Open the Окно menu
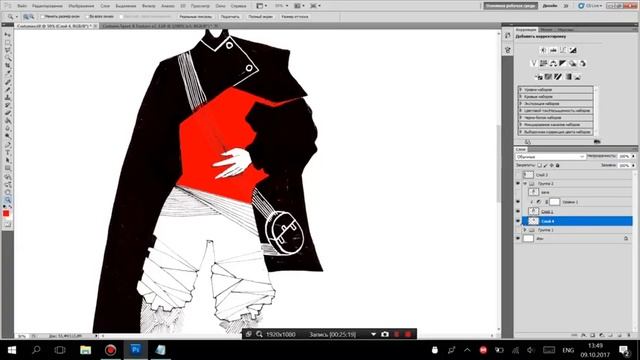 [220, 6]
